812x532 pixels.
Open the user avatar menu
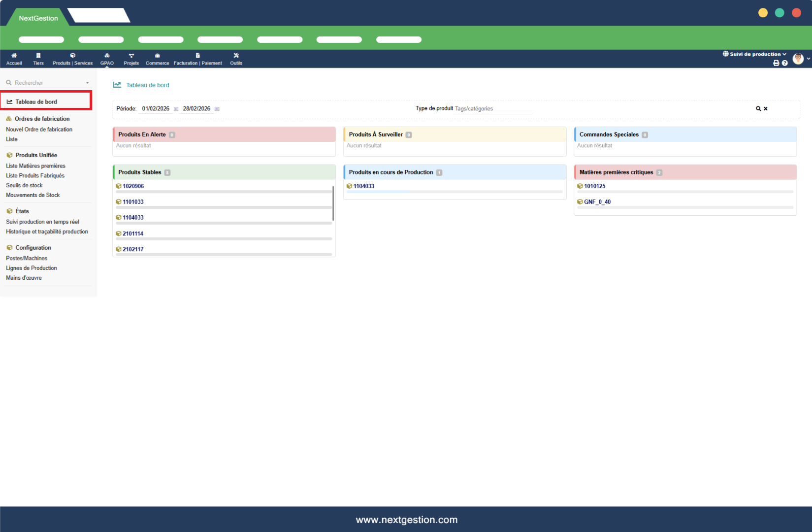click(798, 59)
